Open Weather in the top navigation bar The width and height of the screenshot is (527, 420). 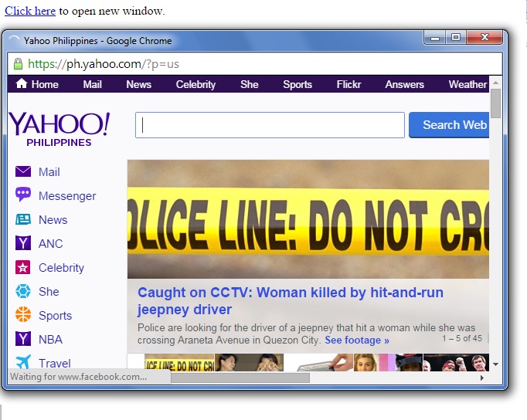(467, 84)
